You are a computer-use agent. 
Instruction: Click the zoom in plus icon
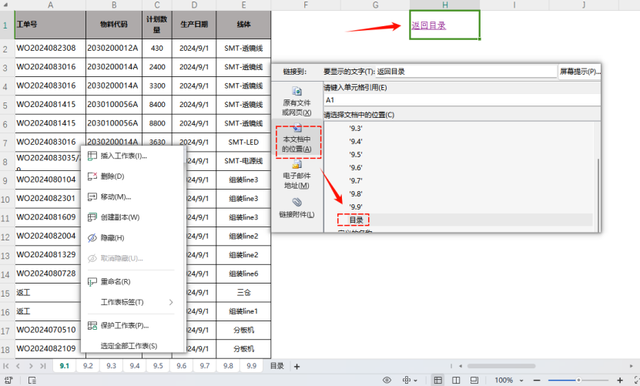620,380
